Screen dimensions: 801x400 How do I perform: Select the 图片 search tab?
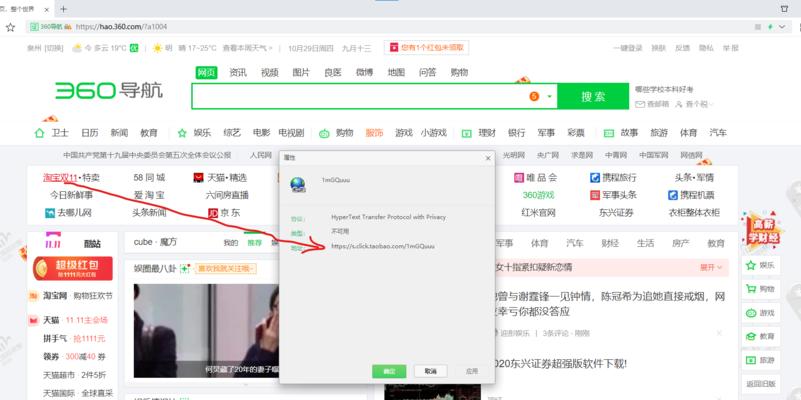click(x=301, y=73)
